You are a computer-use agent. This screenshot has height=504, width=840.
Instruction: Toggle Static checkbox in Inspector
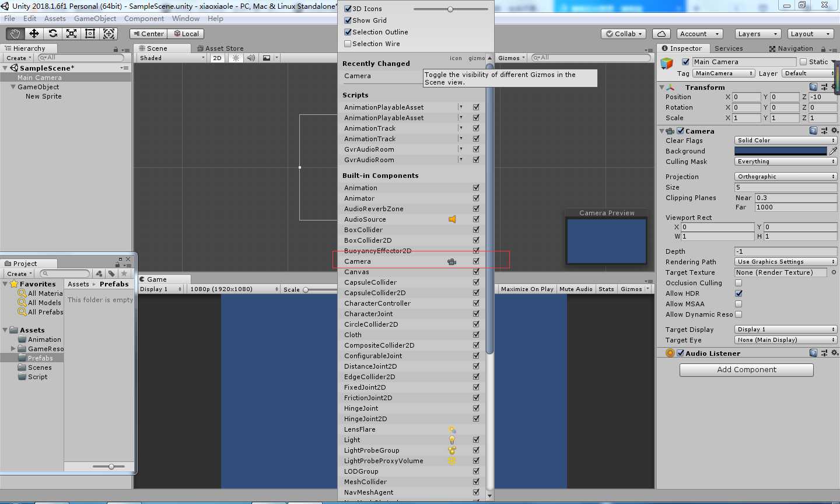coord(803,62)
